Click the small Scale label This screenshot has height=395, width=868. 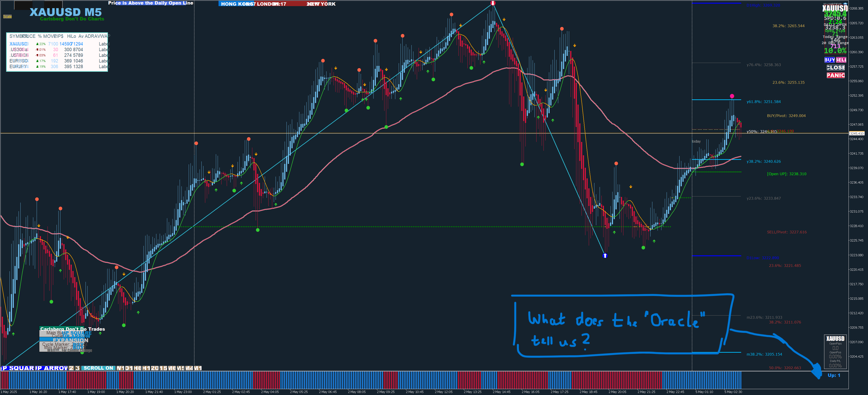[7, 17]
